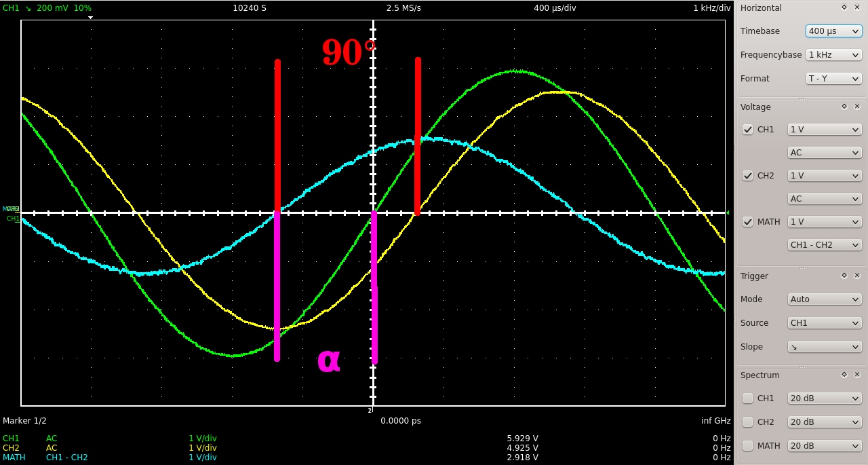Open the Frequencybase 1 kHz dropdown
Viewport: 868px width, 465px height.
coord(833,55)
